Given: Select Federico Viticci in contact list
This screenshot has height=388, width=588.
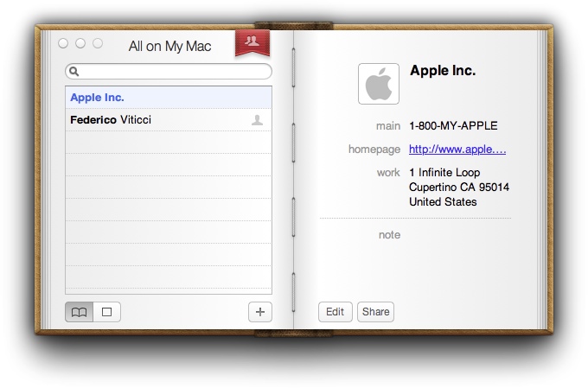Looking at the screenshot, I should coord(169,120).
